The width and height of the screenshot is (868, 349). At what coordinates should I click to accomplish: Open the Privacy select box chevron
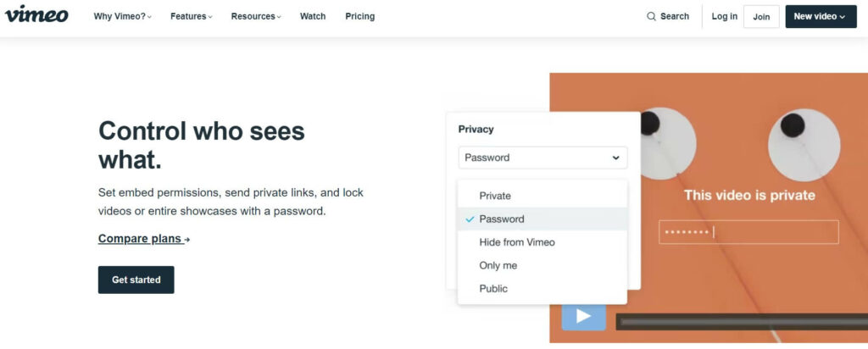point(615,158)
